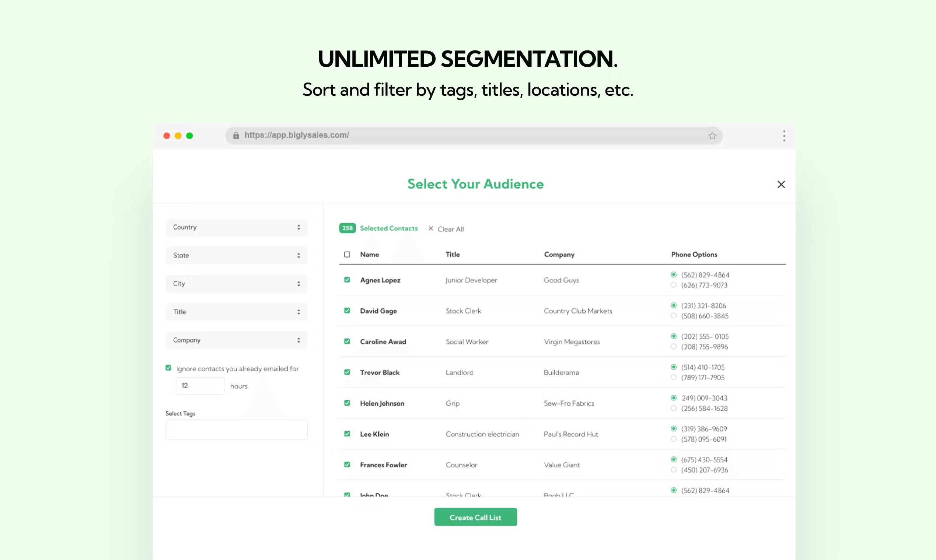The image size is (936, 560).
Task: Select phone (626) 773-9073 radio option
Action: pyautogui.click(x=673, y=285)
